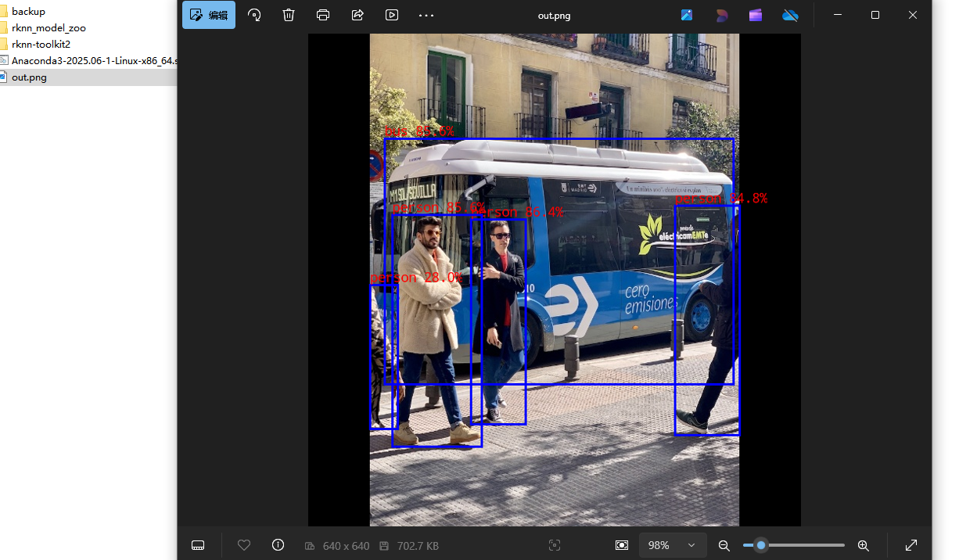Click the OneDrive cloud sync icon
This screenshot has width=959, height=560.
(x=790, y=15)
